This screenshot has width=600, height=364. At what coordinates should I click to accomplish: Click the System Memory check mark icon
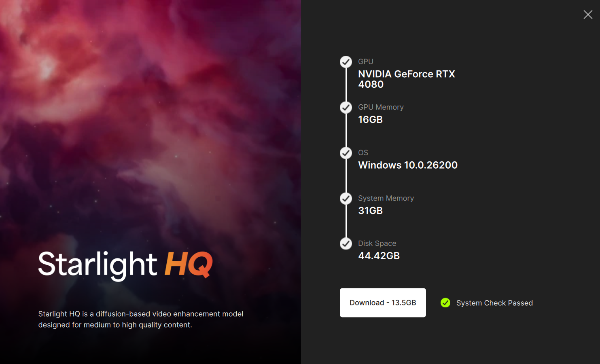(346, 199)
